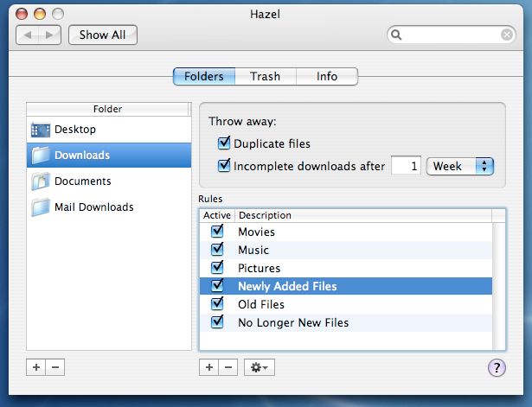Select the Music rule row
This screenshot has width=532, height=407.
(346, 250)
